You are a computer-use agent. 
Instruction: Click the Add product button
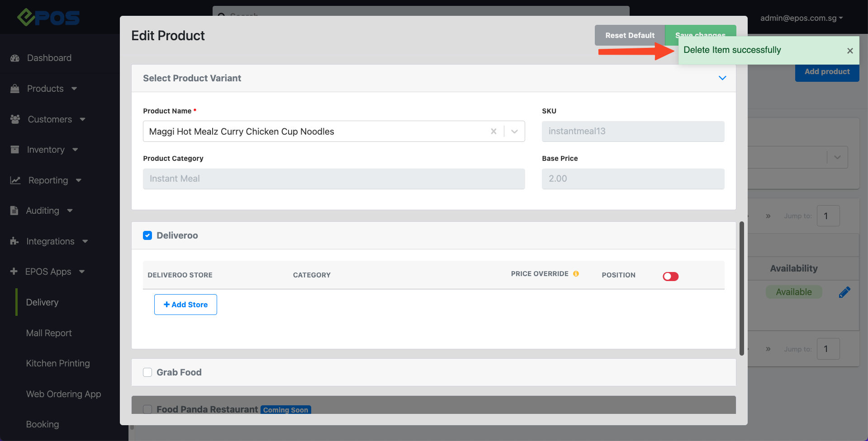[827, 72]
